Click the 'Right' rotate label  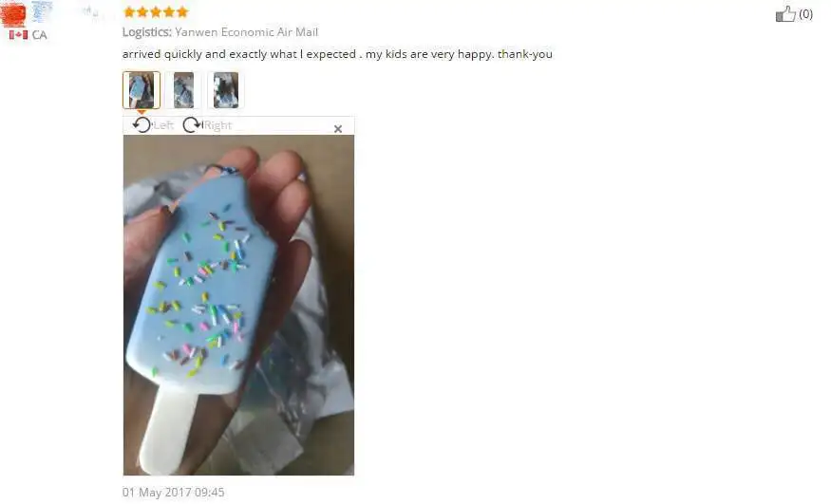pos(217,125)
